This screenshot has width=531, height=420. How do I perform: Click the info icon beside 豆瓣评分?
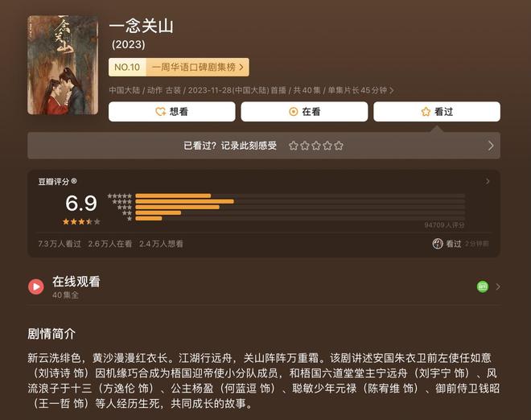pyautogui.click(x=74, y=181)
